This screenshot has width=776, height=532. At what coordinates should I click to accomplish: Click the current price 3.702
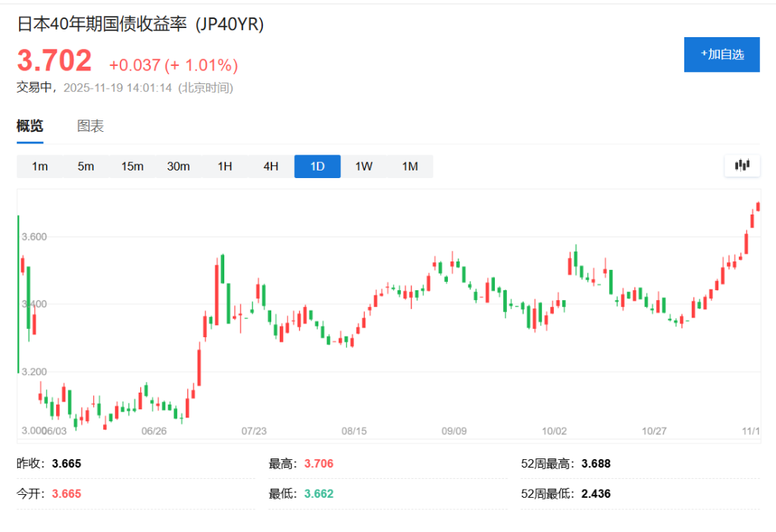[x=52, y=60]
